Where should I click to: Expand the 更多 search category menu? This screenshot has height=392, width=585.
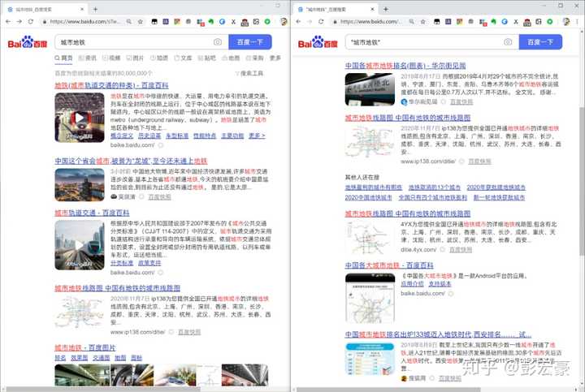tap(275, 58)
